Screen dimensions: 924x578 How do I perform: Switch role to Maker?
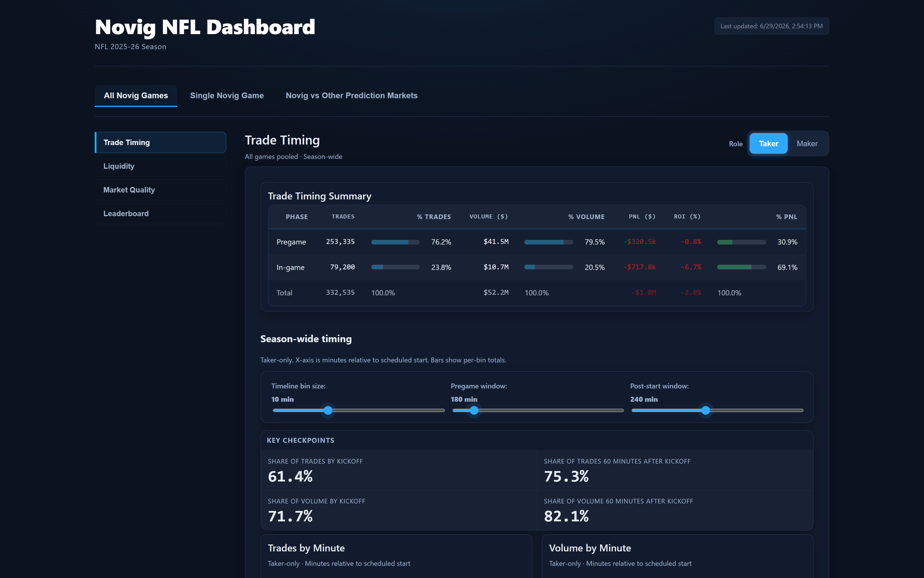pyautogui.click(x=807, y=144)
